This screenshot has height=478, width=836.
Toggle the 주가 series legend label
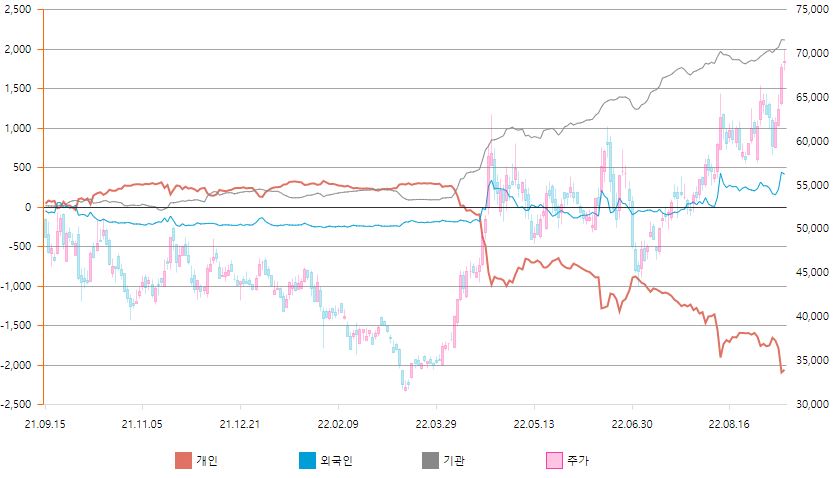tap(578, 461)
